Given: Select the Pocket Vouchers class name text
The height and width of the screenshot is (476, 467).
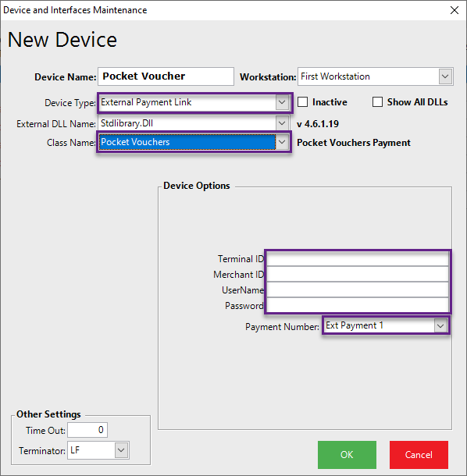Looking at the screenshot, I should tap(135, 142).
